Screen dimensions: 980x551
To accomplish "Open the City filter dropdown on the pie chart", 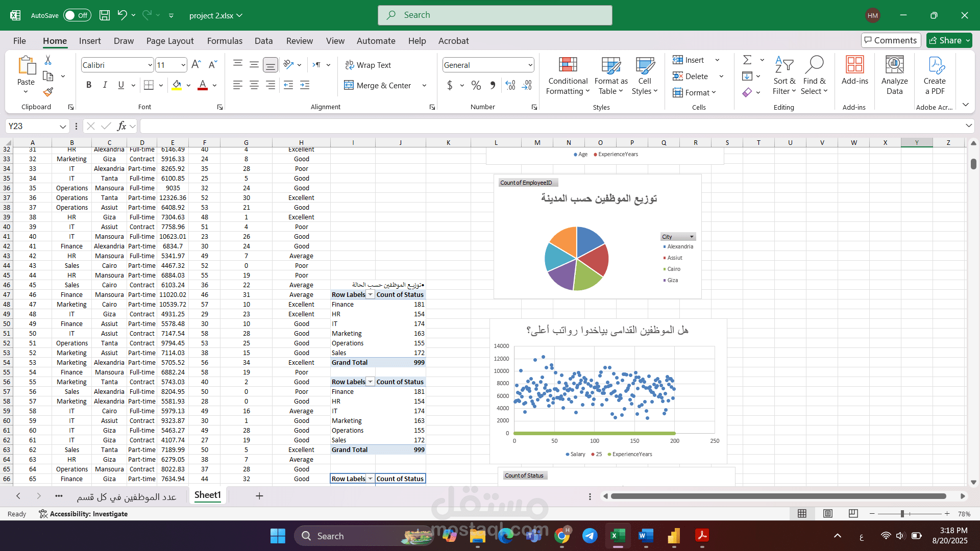I will pos(692,237).
